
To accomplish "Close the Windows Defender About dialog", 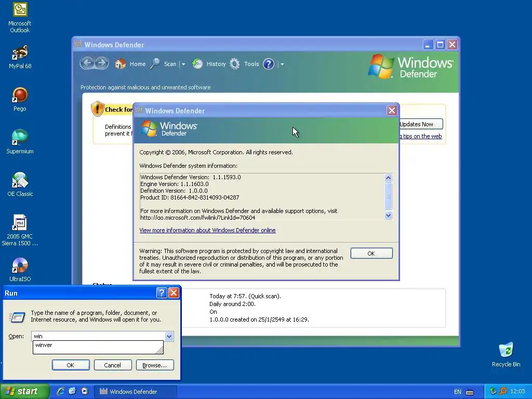I will pyautogui.click(x=392, y=110).
